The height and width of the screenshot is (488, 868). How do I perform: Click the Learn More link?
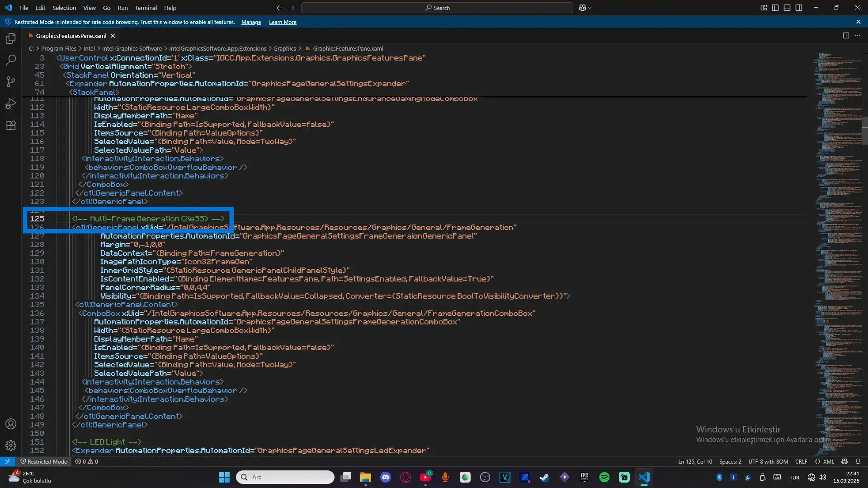(283, 22)
